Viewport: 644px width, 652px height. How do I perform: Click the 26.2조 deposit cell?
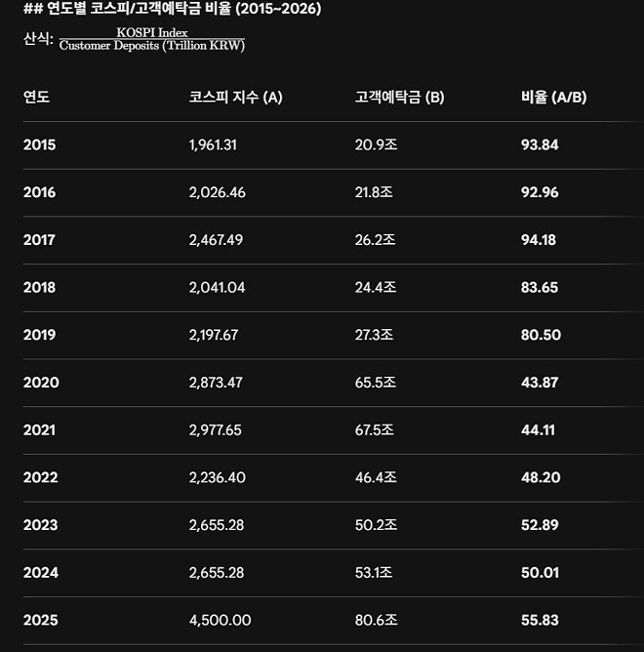(375, 240)
